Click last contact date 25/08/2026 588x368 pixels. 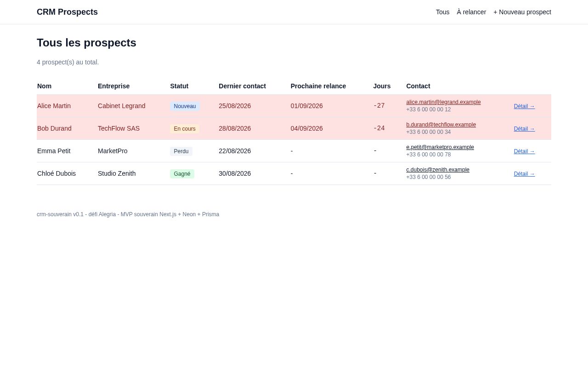[235, 106]
